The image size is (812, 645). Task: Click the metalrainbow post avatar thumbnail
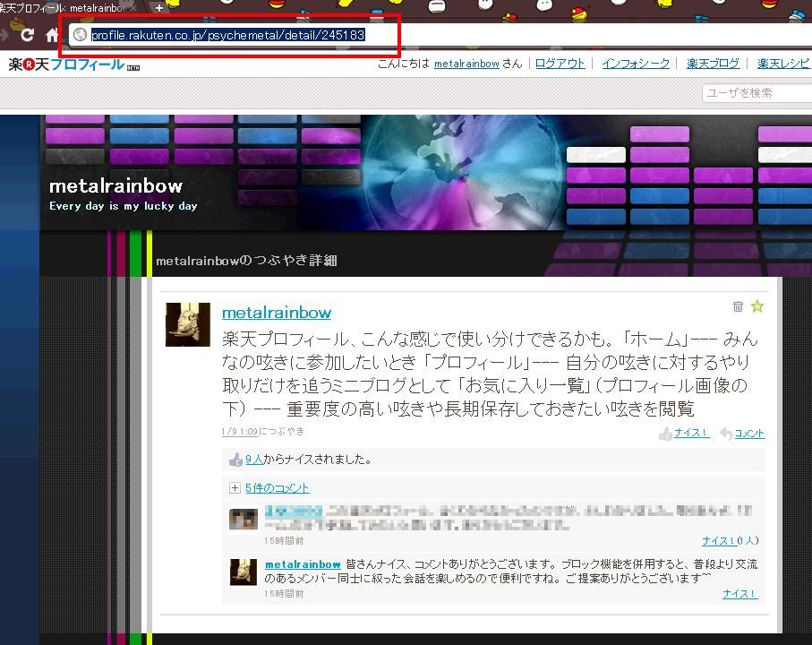[187, 324]
